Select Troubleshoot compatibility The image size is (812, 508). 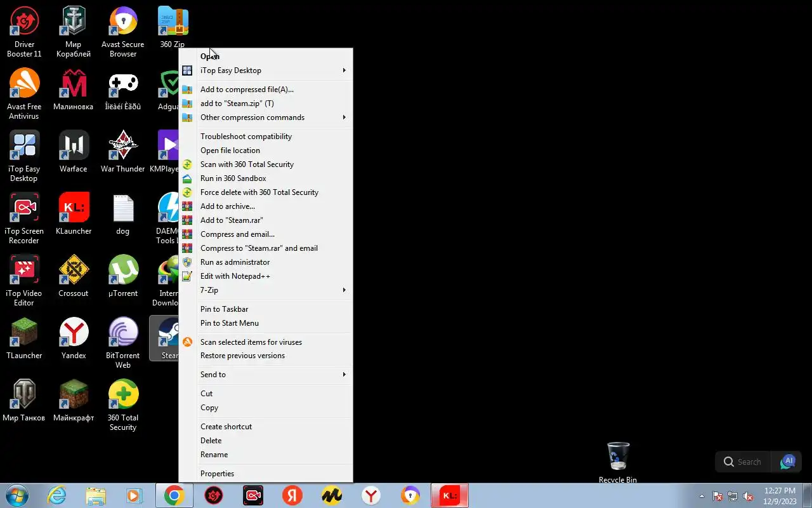point(266,137)
